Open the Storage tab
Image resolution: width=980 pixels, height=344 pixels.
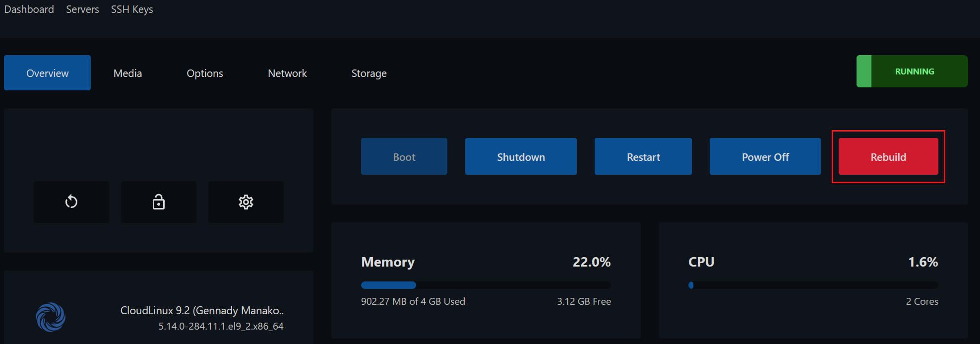point(368,73)
